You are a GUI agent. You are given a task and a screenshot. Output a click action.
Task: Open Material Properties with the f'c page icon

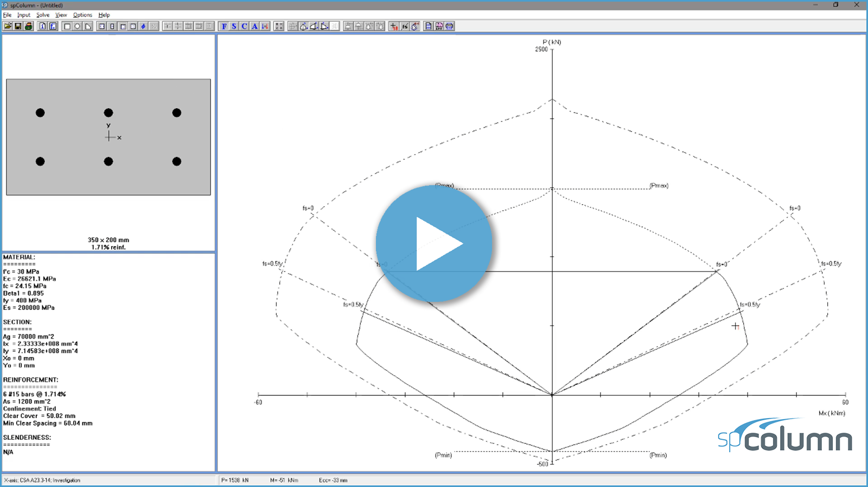point(53,26)
